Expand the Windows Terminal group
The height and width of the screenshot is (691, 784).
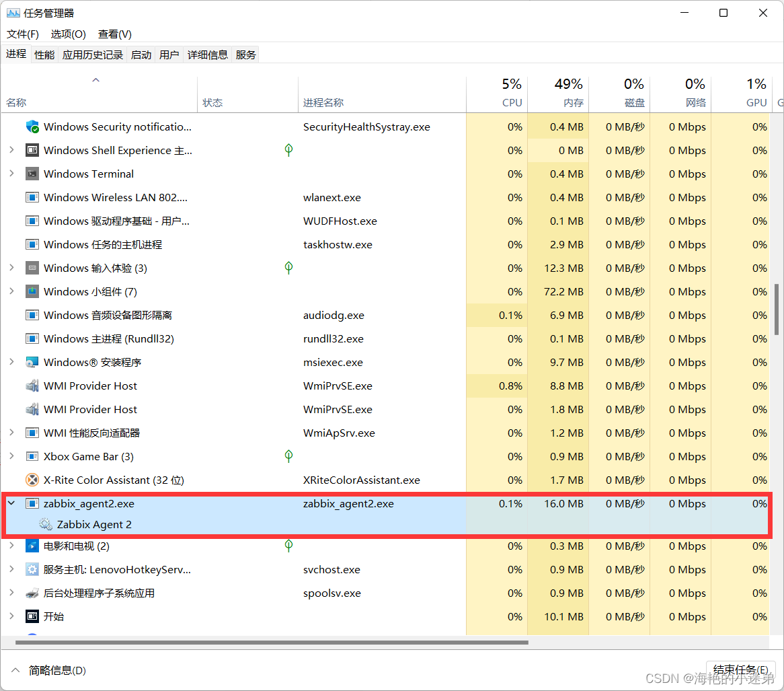(11, 173)
